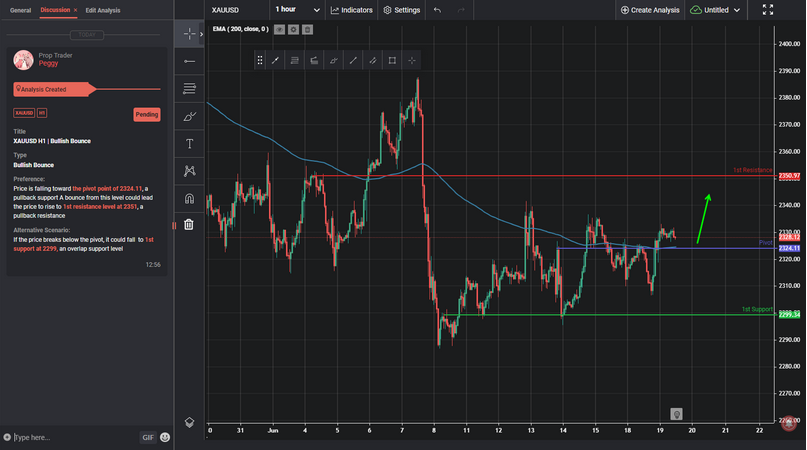Click Peggy's profile avatar
Viewport: 807px width, 450px height.
23,60
